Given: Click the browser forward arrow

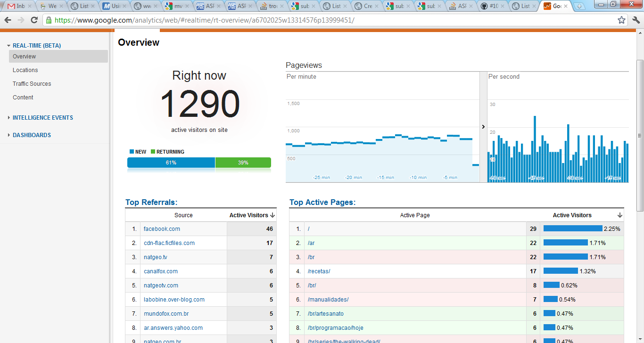Looking at the screenshot, I should click(21, 20).
